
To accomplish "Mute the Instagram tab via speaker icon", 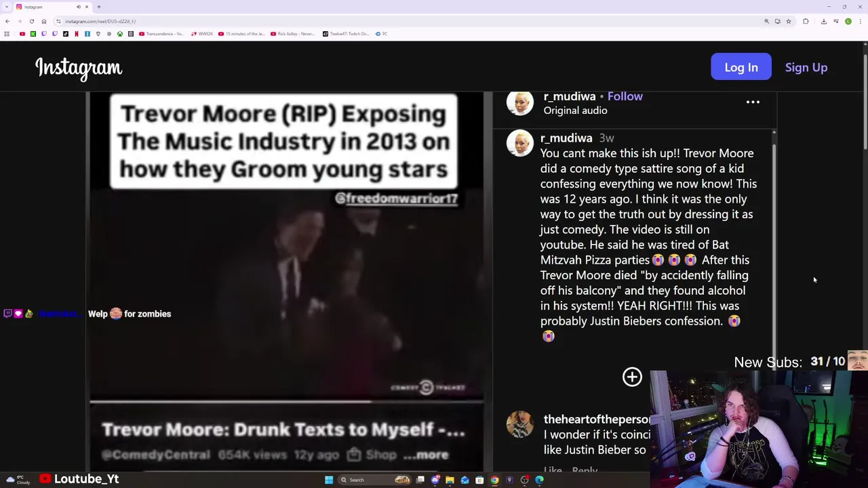I will (78, 7).
